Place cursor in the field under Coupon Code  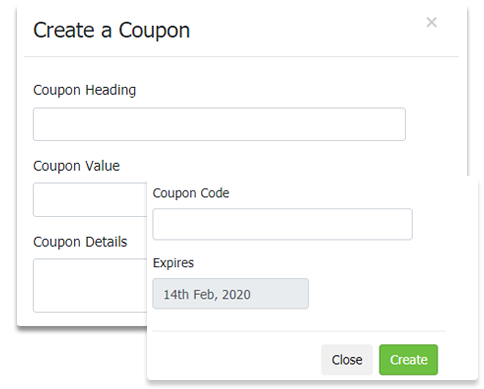[x=282, y=224]
